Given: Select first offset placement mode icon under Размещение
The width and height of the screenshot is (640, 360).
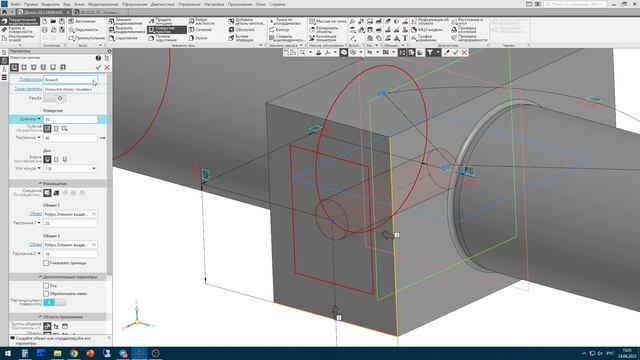Looking at the screenshot, I should 47,193.
